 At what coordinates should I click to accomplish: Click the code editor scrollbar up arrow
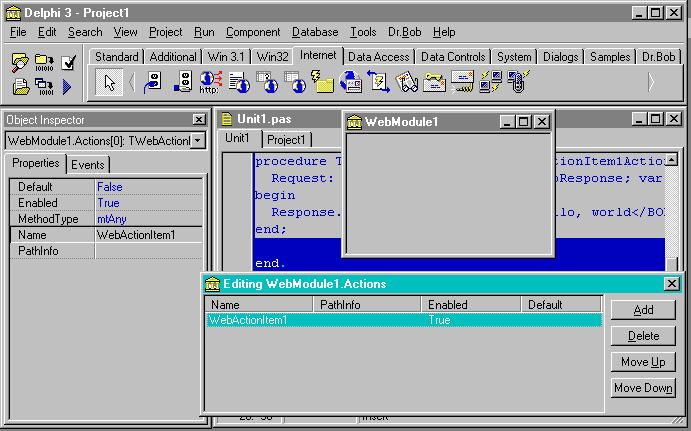coord(671,159)
